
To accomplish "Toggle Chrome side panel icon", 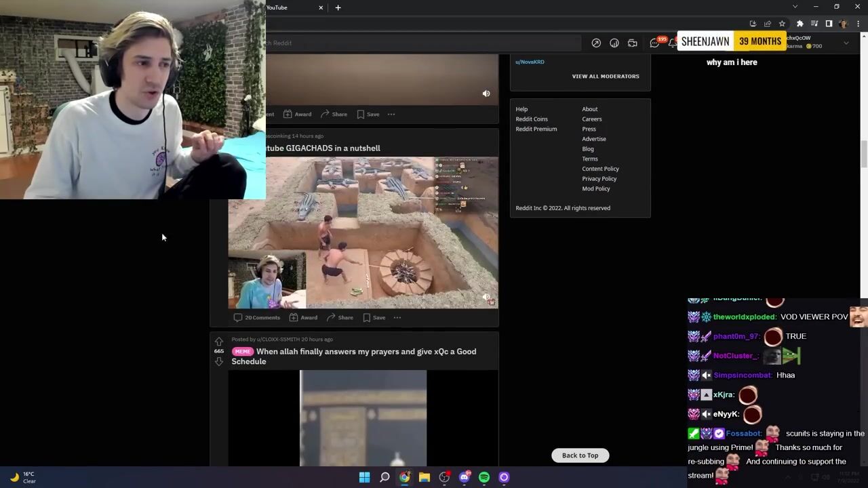I will click(x=829, y=24).
